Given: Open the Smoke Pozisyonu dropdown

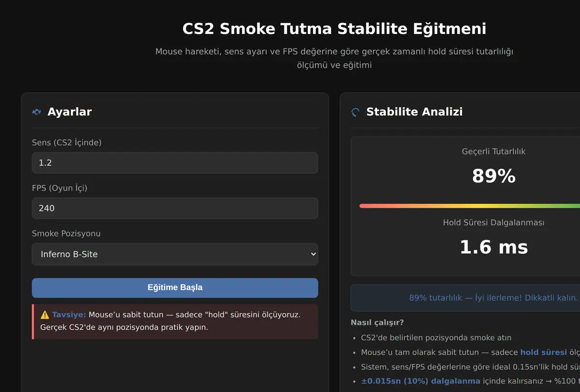Looking at the screenshot, I should pos(175,254).
